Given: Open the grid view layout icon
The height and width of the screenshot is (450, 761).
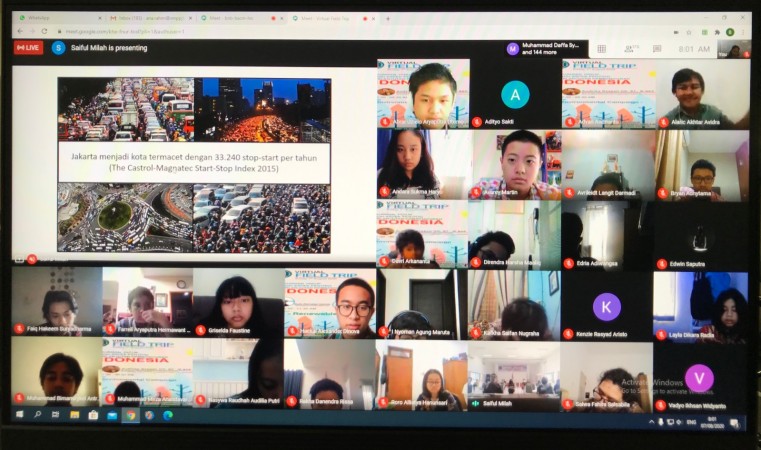Looking at the screenshot, I should point(601,48).
